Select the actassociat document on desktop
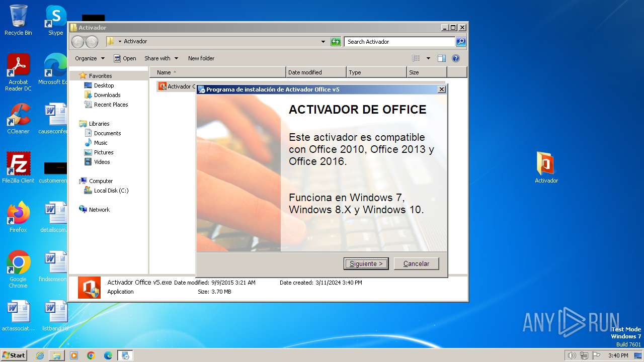 coord(18,316)
